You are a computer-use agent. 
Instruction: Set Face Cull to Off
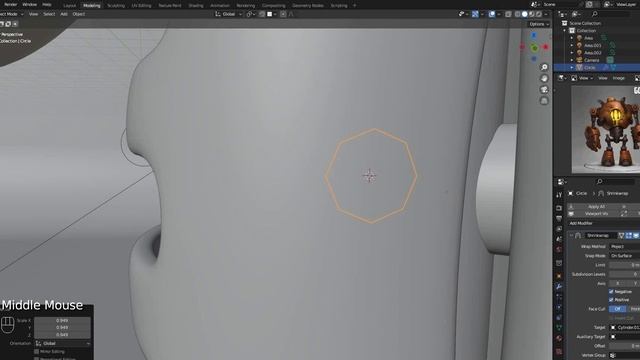[x=618, y=309]
